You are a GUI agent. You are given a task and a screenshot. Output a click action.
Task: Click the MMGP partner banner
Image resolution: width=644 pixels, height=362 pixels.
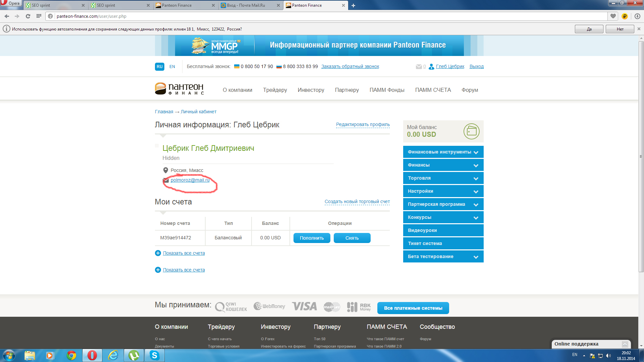319,46
